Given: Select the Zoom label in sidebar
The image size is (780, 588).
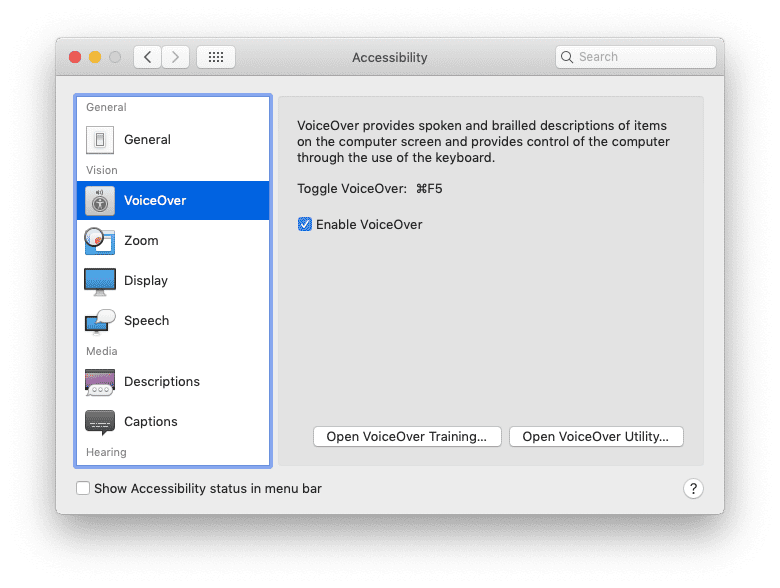Looking at the screenshot, I should 141,241.
